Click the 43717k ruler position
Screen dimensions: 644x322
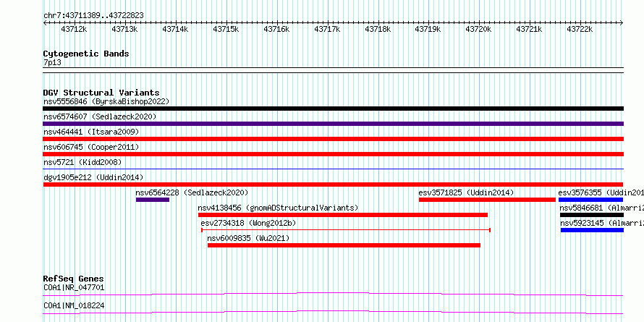pyautogui.click(x=327, y=29)
